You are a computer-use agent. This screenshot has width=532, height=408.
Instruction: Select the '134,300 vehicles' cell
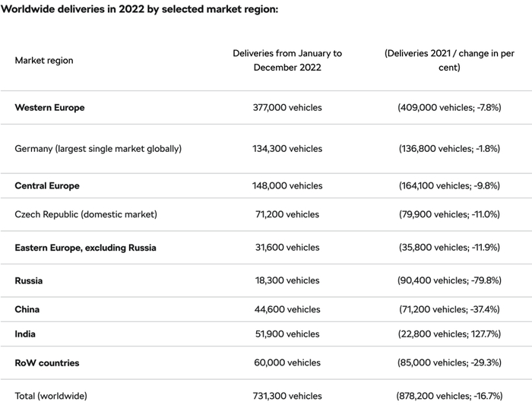(x=287, y=149)
